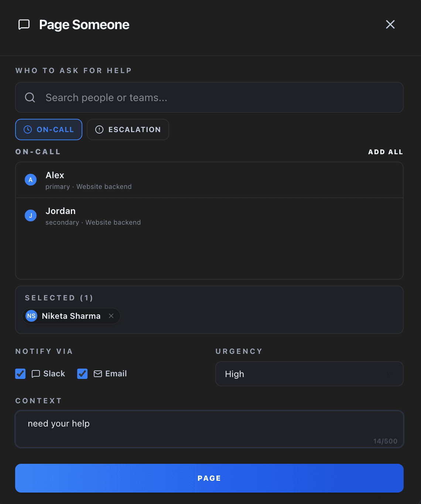The height and width of the screenshot is (504, 421).
Task: Click the speech bubble icon beside Page Someone
Action: click(x=24, y=24)
